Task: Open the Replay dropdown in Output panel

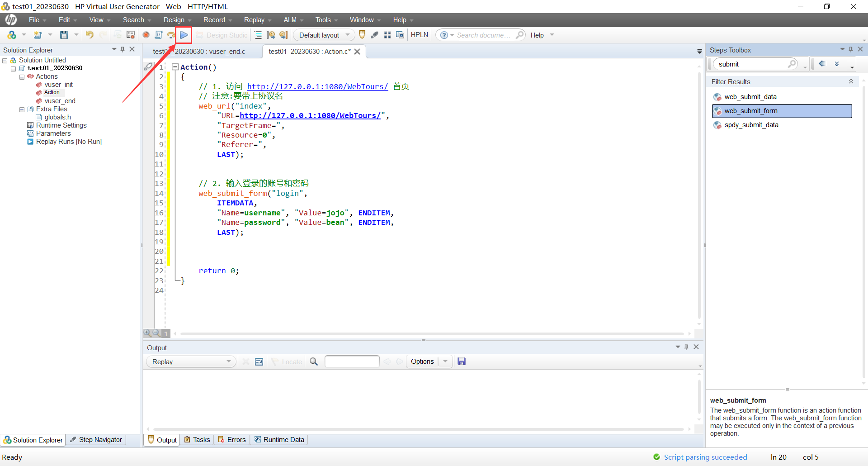Action: coord(228,361)
